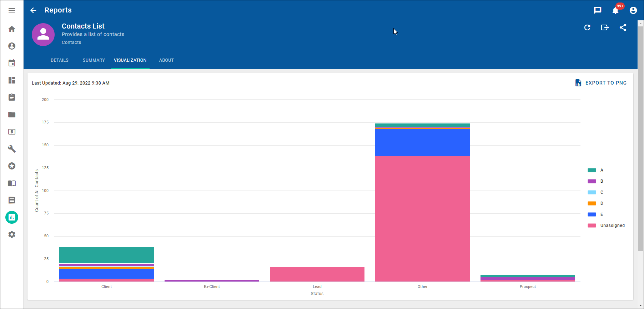Open the clipboard tasks icon in sidebar
Screen dimensions: 644x309
[x=12, y=97]
